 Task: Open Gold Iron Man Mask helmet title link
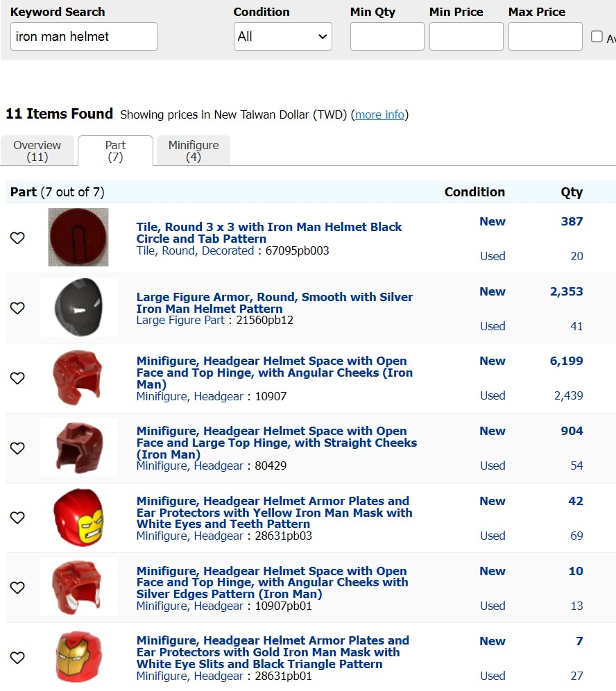point(273,652)
